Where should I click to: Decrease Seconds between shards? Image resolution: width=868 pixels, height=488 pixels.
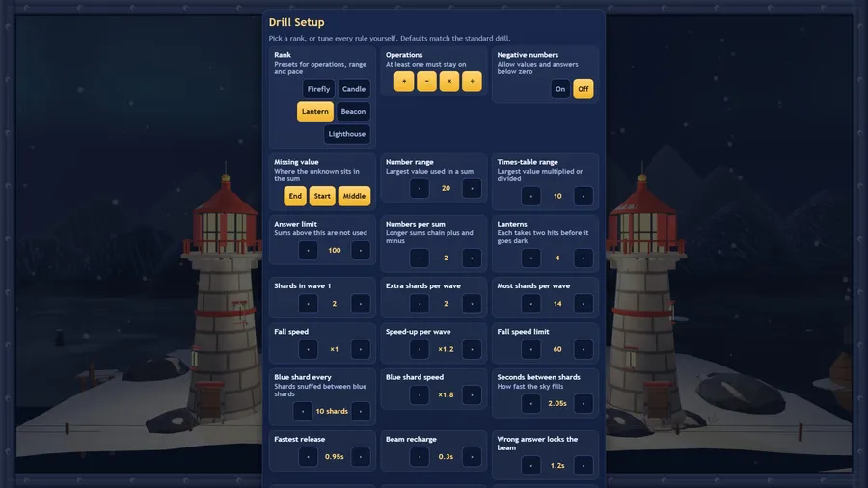[x=530, y=403]
